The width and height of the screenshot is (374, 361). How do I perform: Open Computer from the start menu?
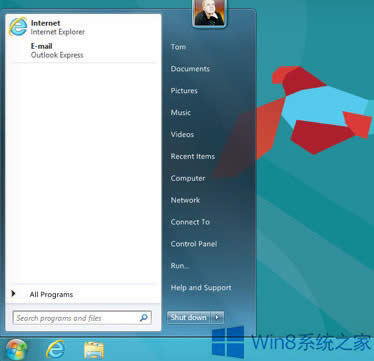click(x=188, y=178)
